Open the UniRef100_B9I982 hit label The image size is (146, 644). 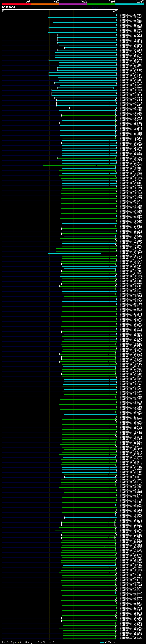[131, 25]
